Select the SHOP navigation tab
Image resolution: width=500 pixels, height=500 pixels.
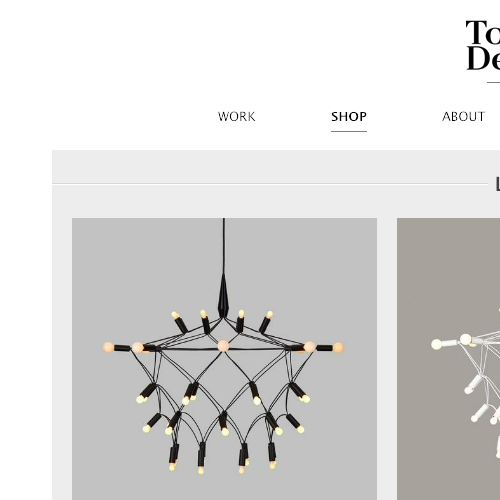click(349, 117)
